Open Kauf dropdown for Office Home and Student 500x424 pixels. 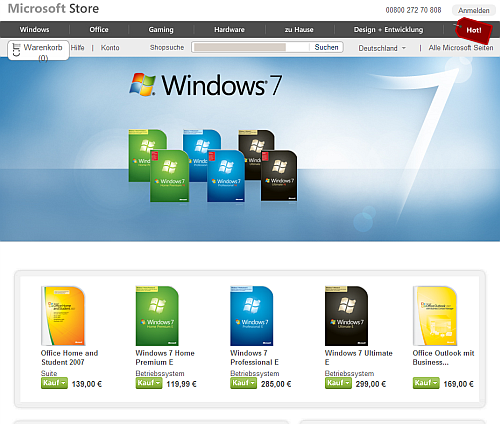tap(54, 383)
